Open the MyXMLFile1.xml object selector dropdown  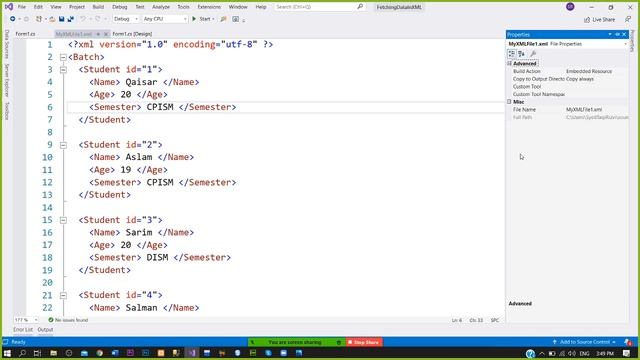[x=625, y=44]
